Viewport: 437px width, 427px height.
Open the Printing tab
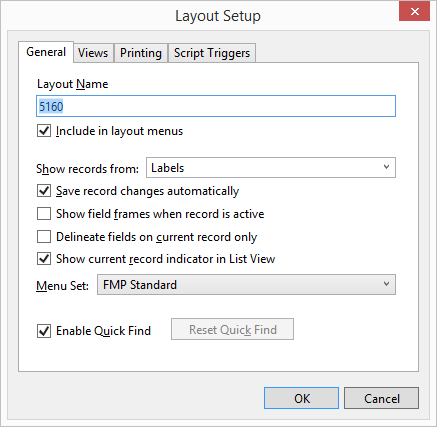point(141,53)
